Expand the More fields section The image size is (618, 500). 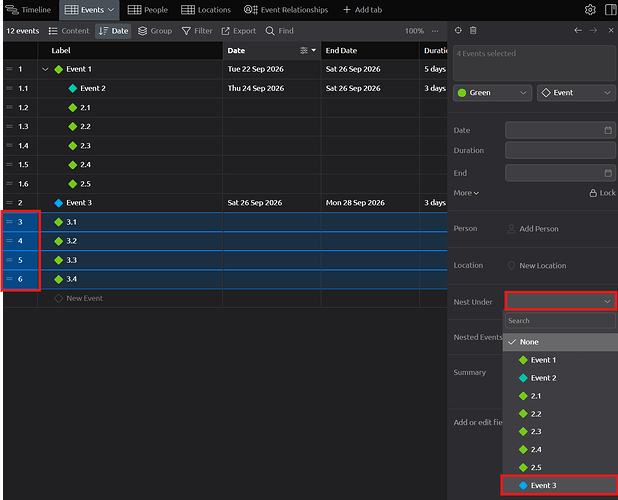(x=466, y=193)
